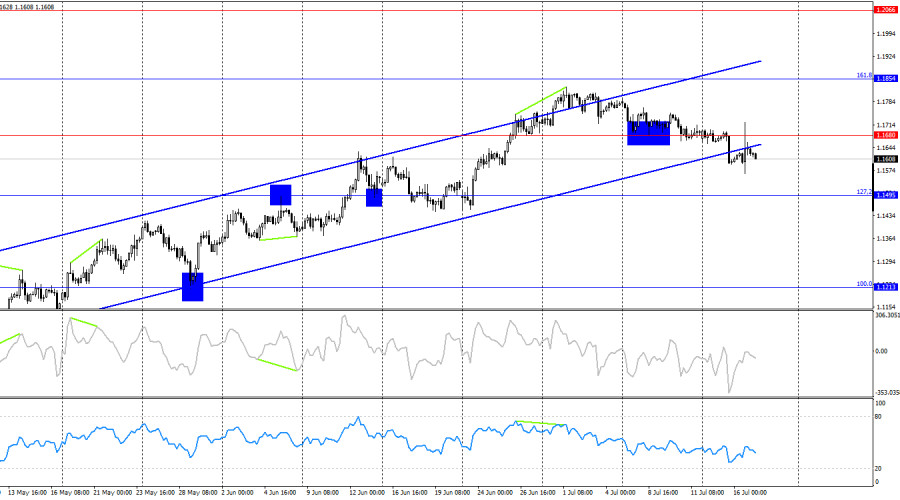900x500 pixels.
Task: Click the blue 1.1854 price level tag
Action: tap(885, 79)
